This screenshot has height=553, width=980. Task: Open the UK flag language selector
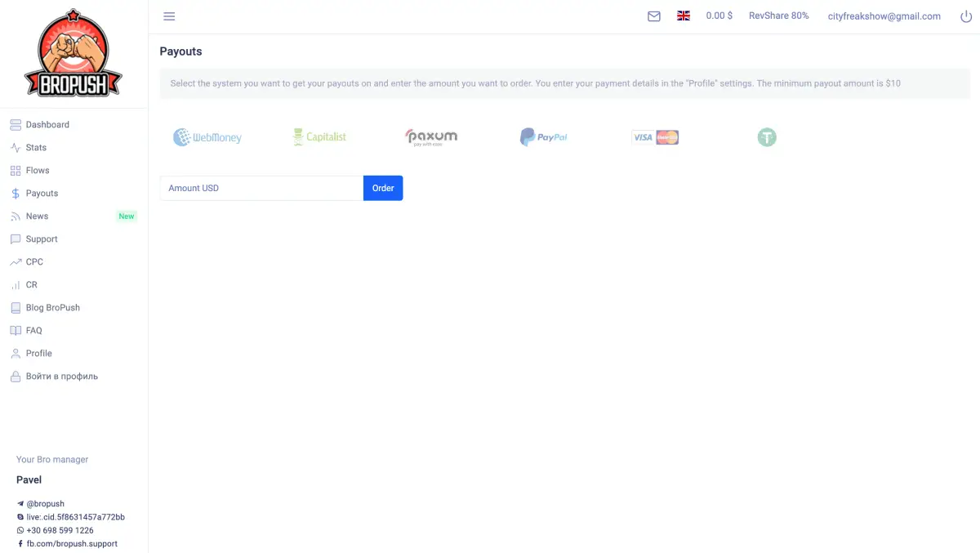(684, 16)
